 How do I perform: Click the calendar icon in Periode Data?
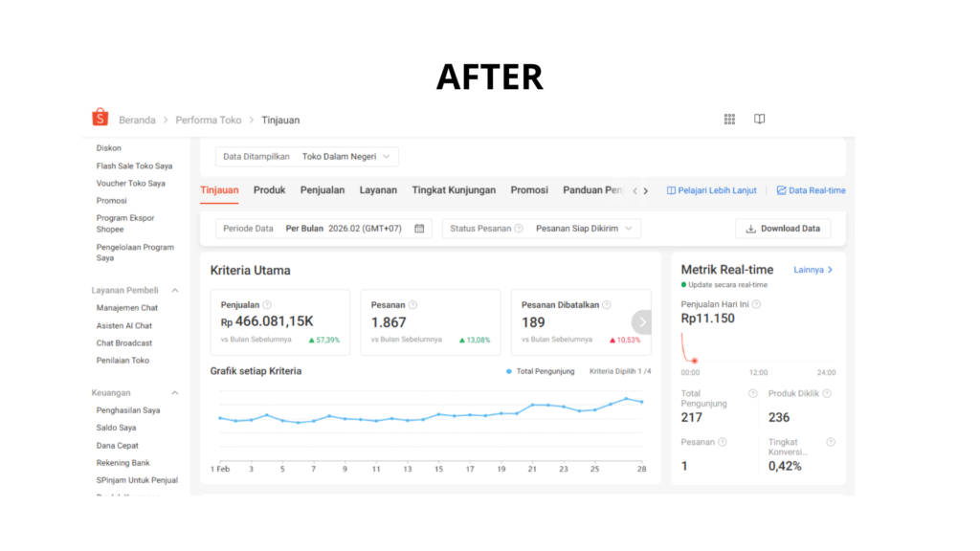click(x=419, y=229)
